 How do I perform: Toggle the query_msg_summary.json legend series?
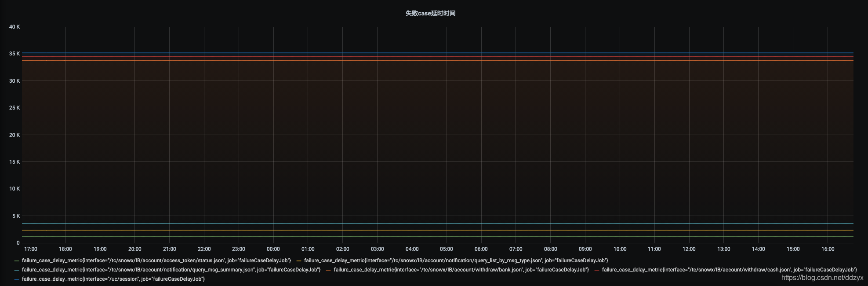pos(171,270)
